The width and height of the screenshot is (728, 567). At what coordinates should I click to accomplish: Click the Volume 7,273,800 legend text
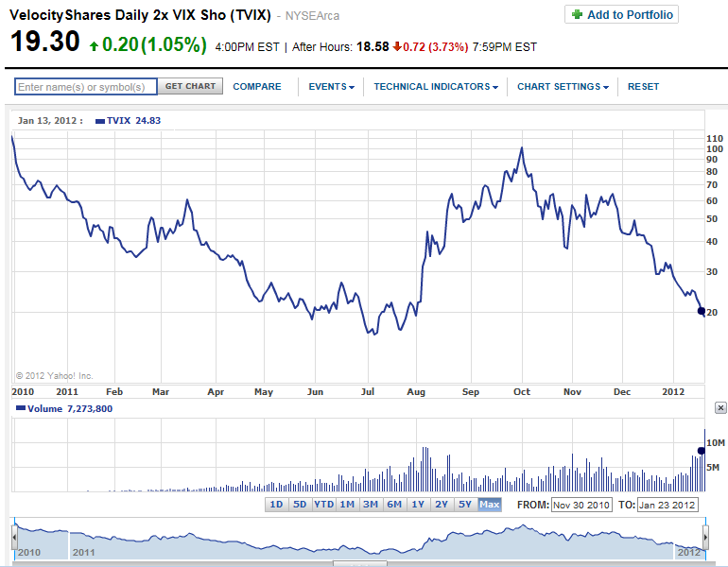[70, 409]
